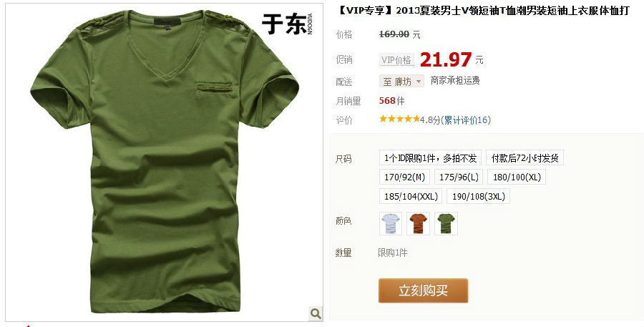Choose size 170/92(M)
Image resolution: width=644 pixels, height=327 pixels.
pyautogui.click(x=404, y=177)
